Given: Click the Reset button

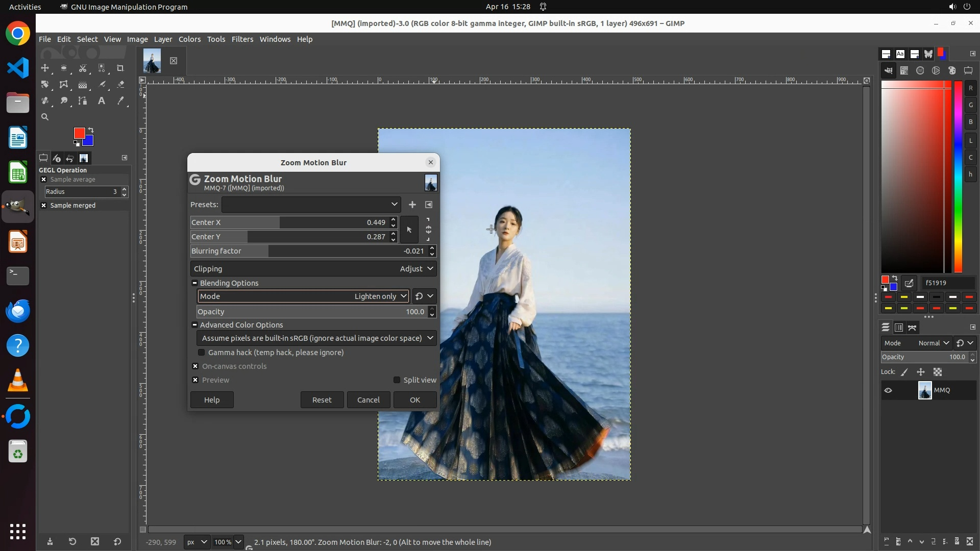Looking at the screenshot, I should (x=322, y=400).
